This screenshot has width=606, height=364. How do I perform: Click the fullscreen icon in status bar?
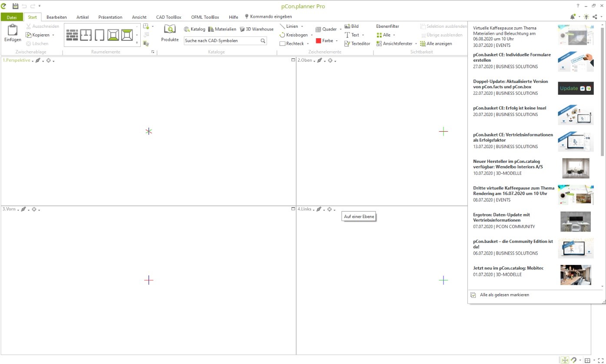(601, 360)
